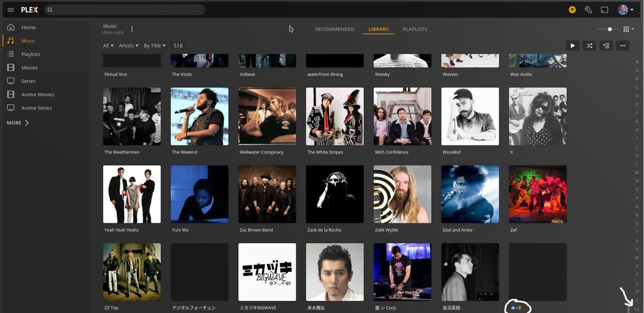Switch to the Library tab
The height and width of the screenshot is (313, 644).
378,29
